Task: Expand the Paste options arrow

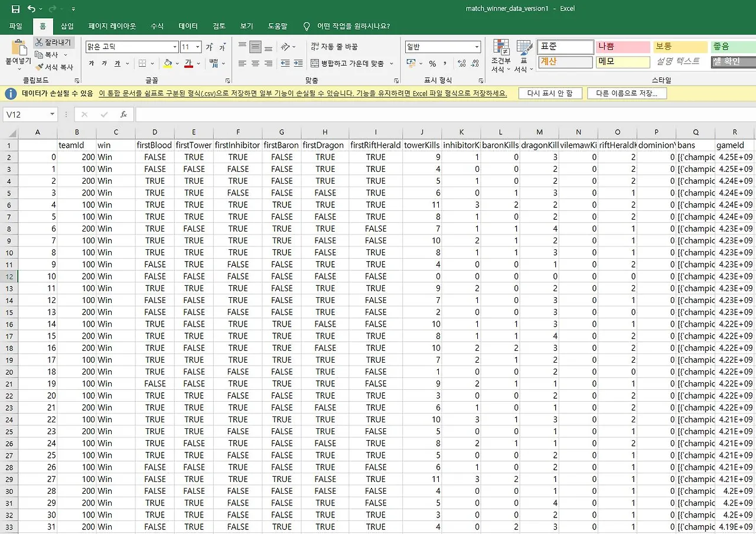Action: (18, 69)
